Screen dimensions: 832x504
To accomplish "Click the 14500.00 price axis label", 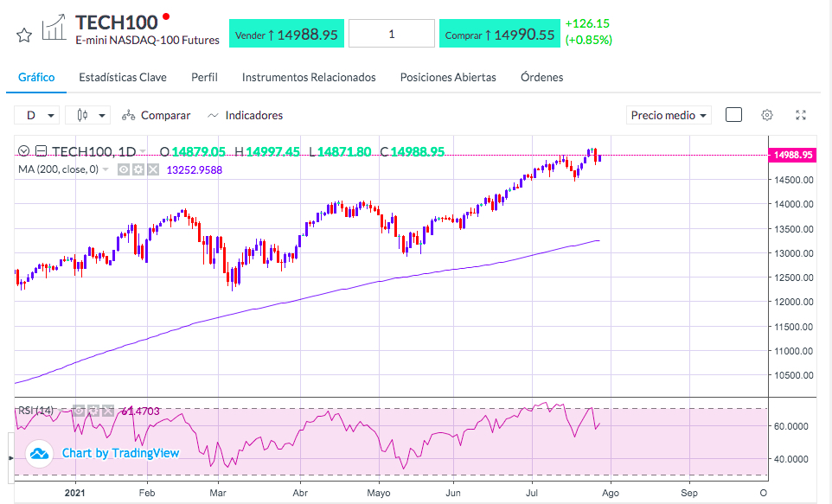I will click(x=794, y=180).
